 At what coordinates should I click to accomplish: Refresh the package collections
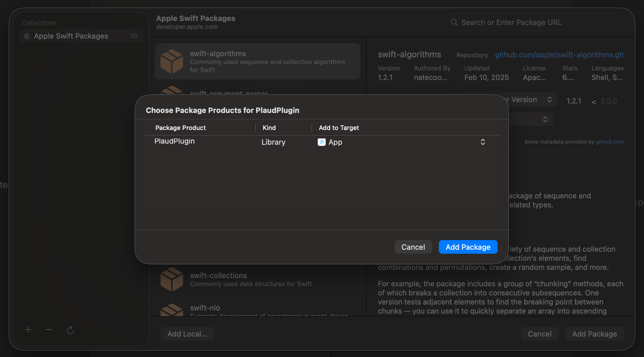(x=70, y=330)
